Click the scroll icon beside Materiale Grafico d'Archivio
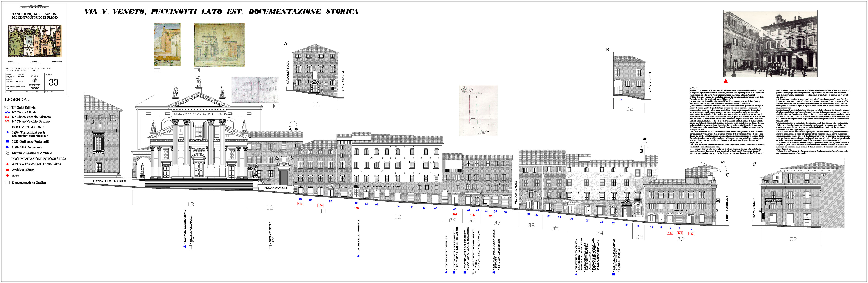This screenshot has width=868, height=283. tap(7, 153)
